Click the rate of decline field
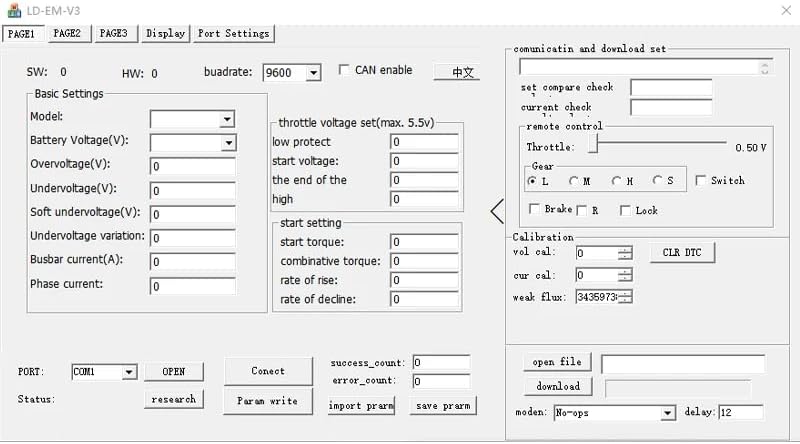Image resolution: width=800 pixels, height=444 pixels. tap(424, 299)
